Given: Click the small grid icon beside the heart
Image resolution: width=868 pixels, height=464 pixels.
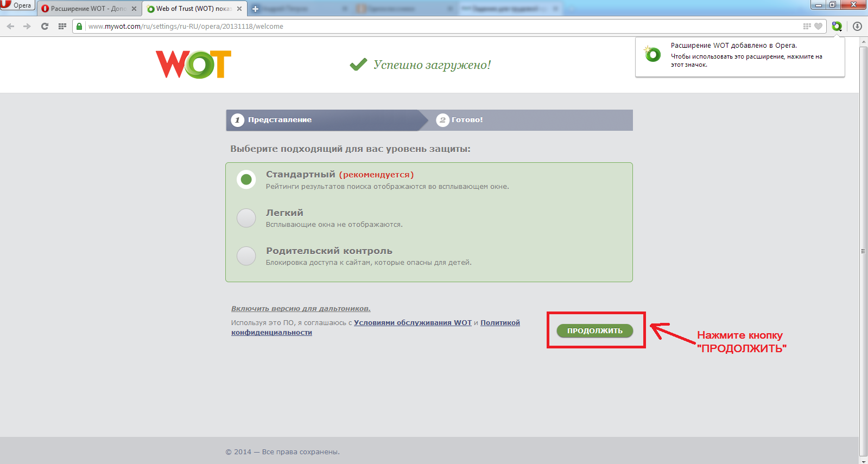Looking at the screenshot, I should point(807,26).
